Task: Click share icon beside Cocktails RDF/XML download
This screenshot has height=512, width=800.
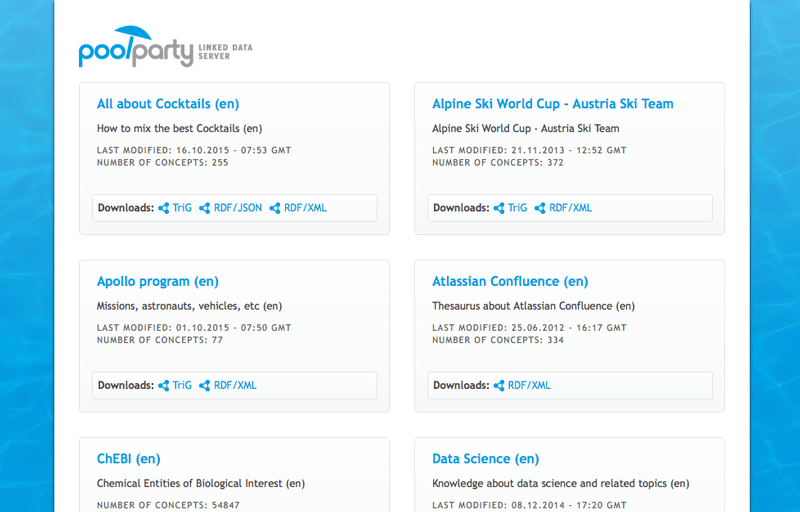Action: pos(275,208)
